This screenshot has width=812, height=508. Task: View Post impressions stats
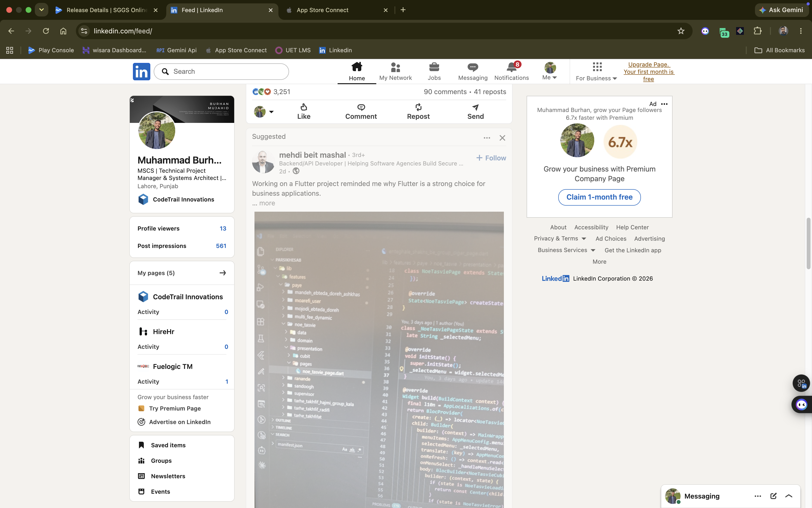[182, 246]
